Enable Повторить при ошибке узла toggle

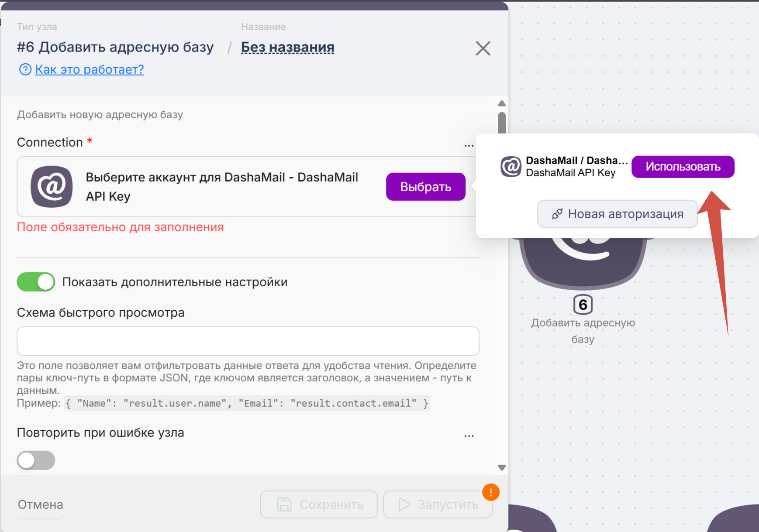click(x=36, y=460)
